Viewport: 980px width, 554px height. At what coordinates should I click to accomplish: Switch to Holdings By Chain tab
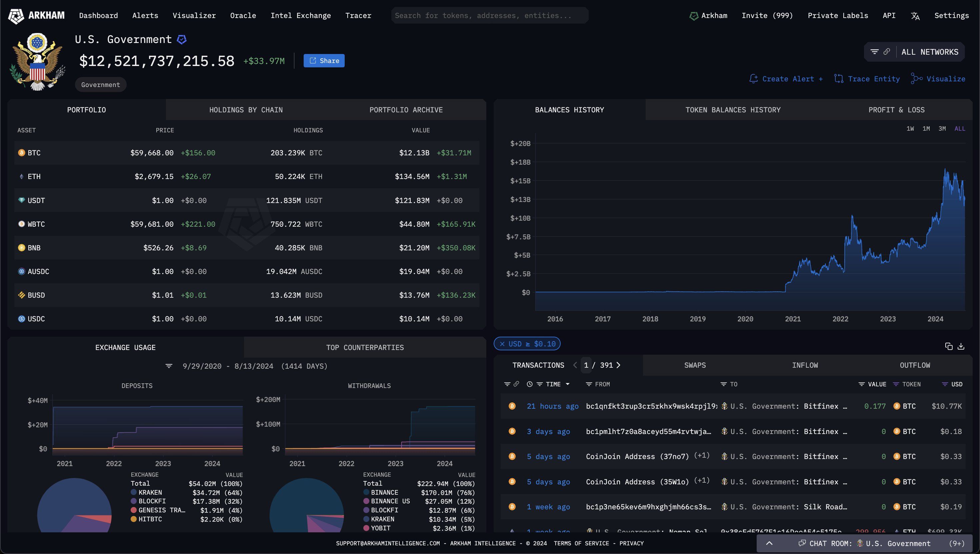click(246, 110)
